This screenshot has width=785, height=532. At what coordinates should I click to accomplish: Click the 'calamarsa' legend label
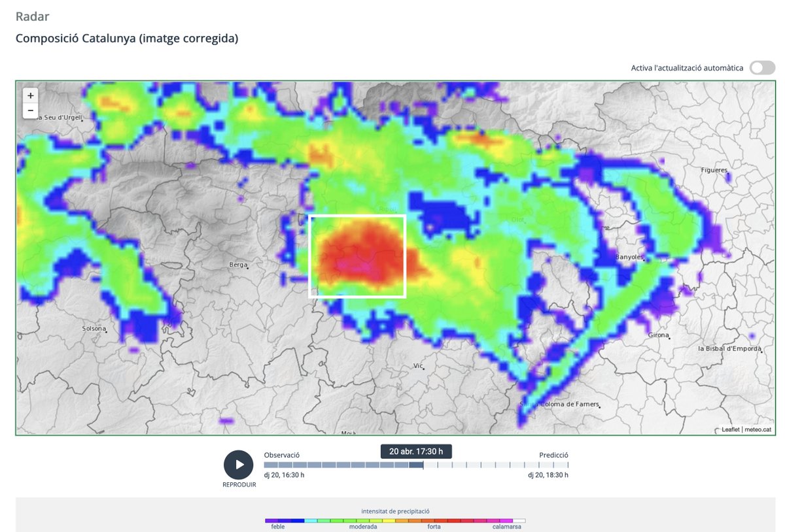pos(507,527)
